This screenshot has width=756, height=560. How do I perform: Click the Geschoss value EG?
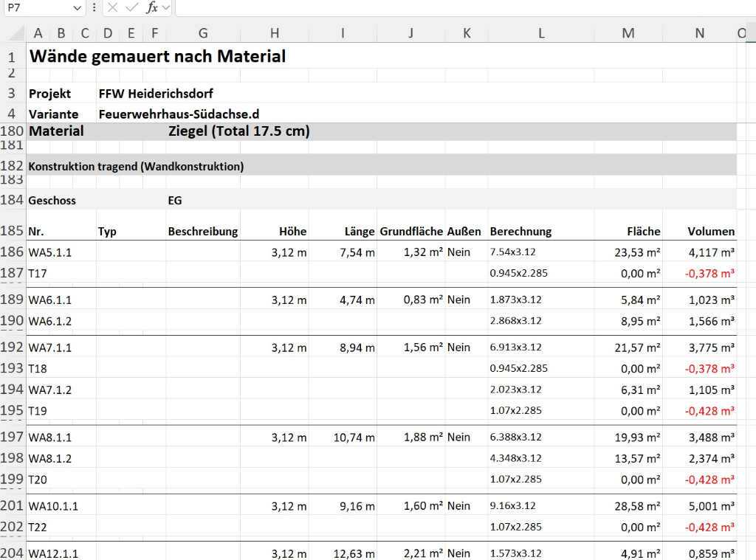coord(174,201)
